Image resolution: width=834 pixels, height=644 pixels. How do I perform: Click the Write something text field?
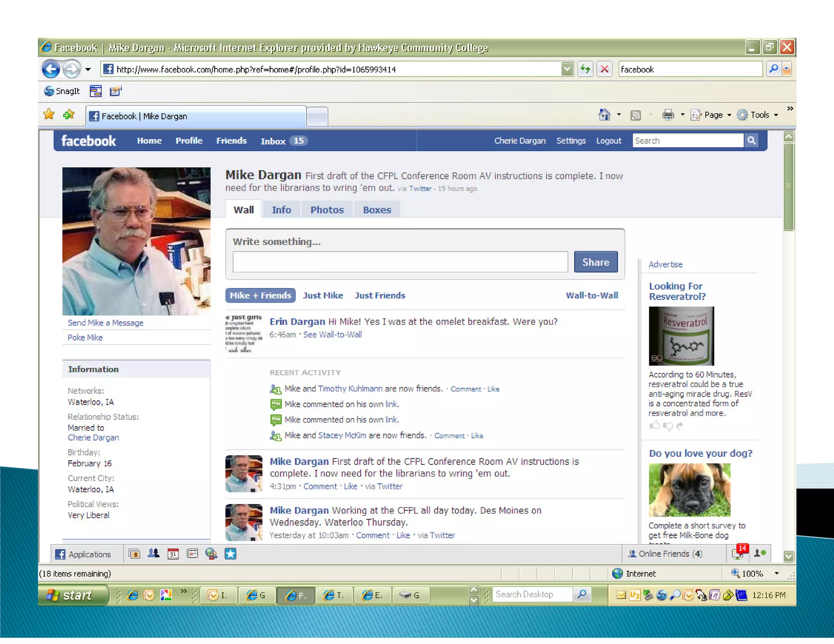(400, 262)
